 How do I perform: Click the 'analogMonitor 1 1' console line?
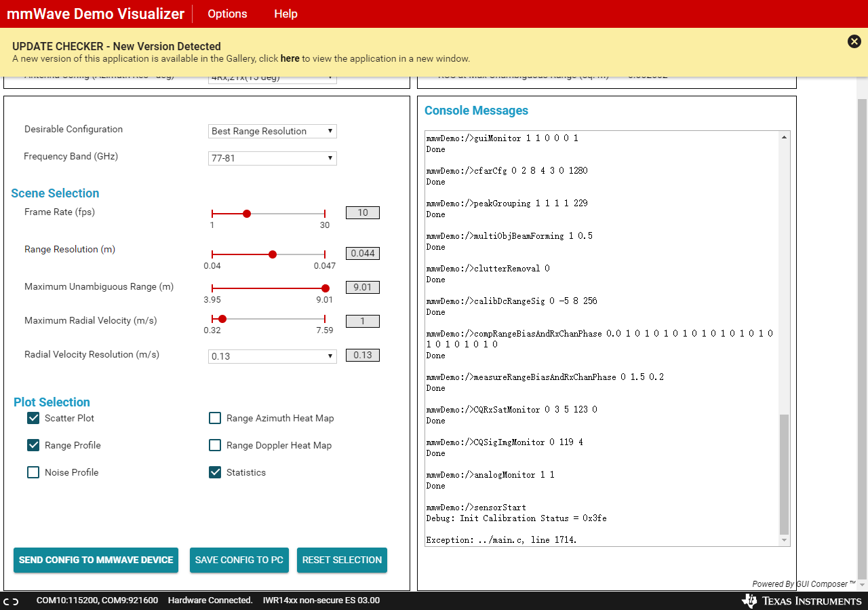coord(490,475)
